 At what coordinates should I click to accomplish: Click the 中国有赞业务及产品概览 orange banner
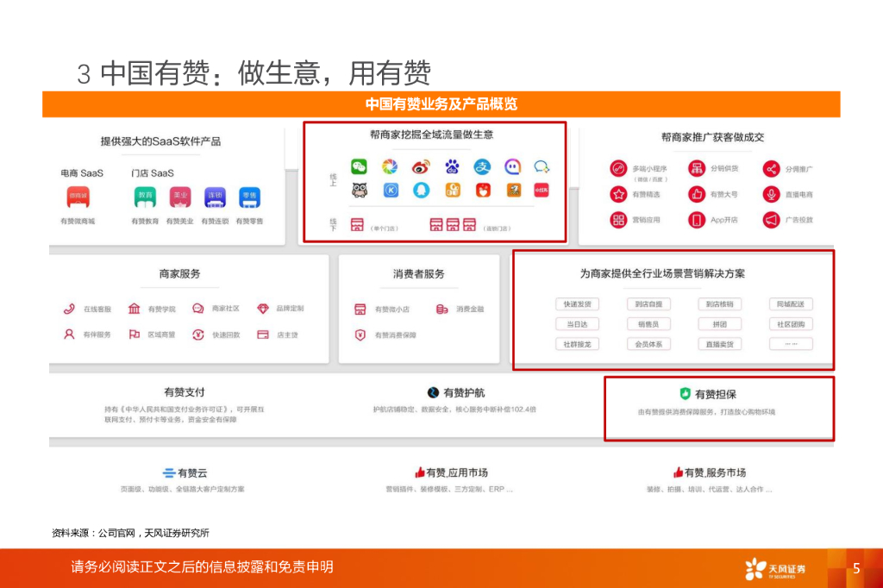441,104
